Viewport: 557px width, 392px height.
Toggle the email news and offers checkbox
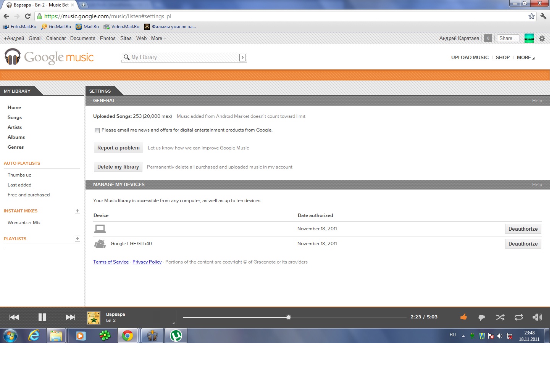(97, 130)
